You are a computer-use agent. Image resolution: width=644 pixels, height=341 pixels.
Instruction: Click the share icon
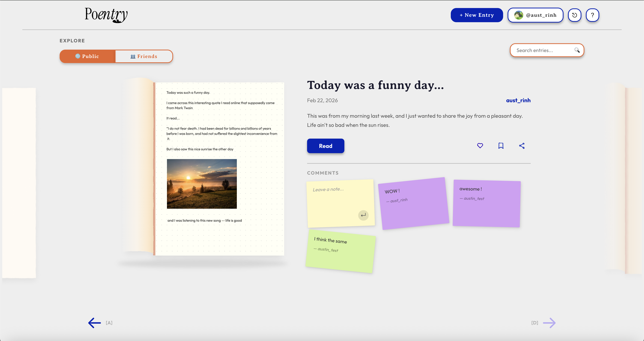(x=522, y=146)
